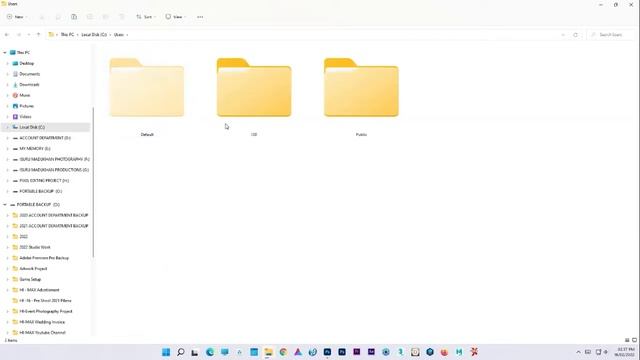Select This PC breadcrumb in address bar
Screen dimensions: 640x360
tap(67, 35)
